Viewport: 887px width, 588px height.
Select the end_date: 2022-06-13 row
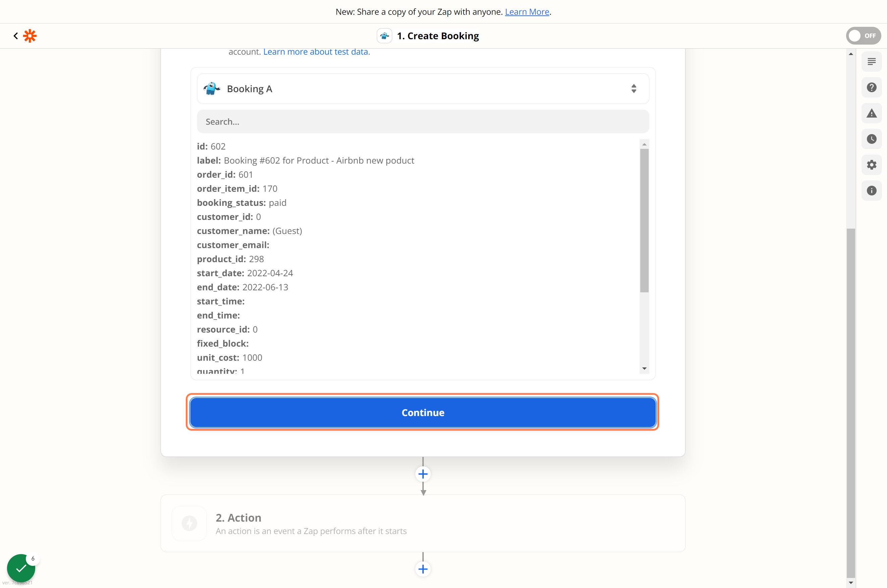click(x=243, y=287)
